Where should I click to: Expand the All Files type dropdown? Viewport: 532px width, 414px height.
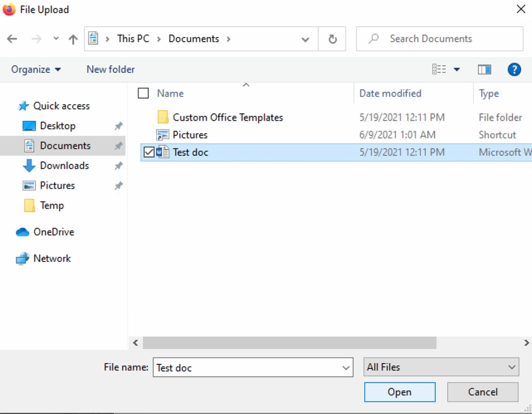click(512, 367)
